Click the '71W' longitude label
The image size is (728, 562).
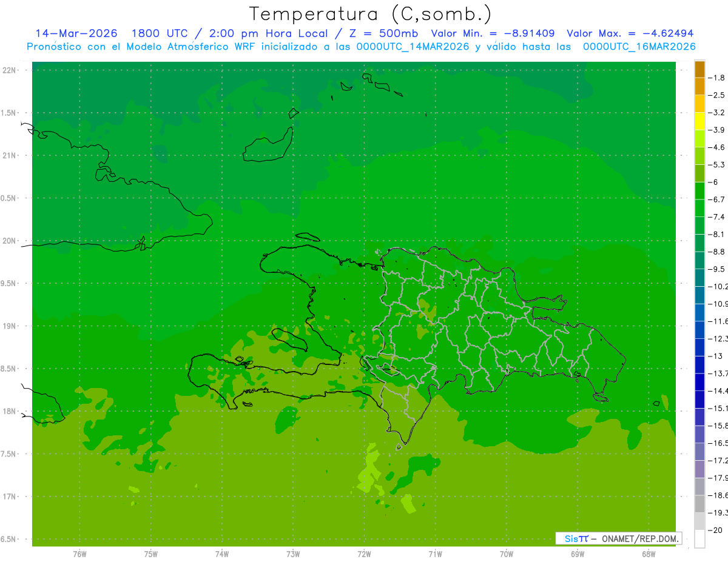[x=435, y=554]
